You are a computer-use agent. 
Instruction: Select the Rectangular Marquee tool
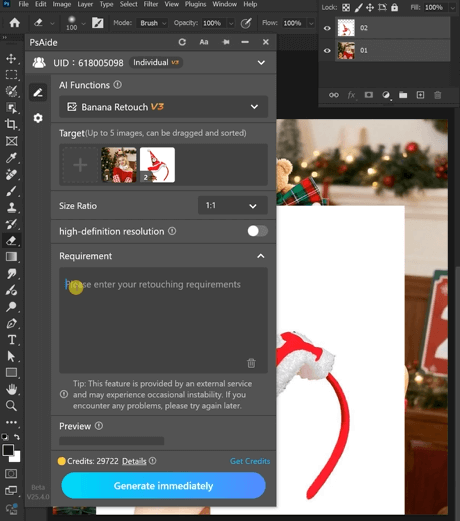pyautogui.click(x=11, y=75)
